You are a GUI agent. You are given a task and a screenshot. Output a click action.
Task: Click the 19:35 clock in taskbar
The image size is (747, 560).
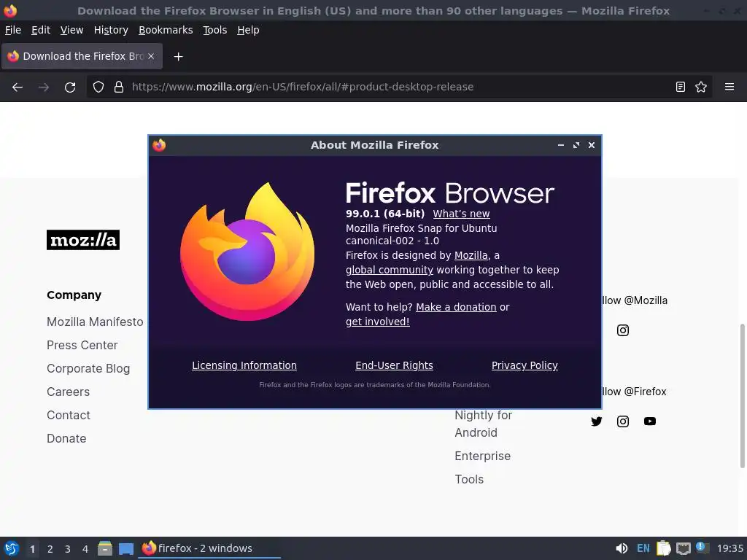coord(729,548)
